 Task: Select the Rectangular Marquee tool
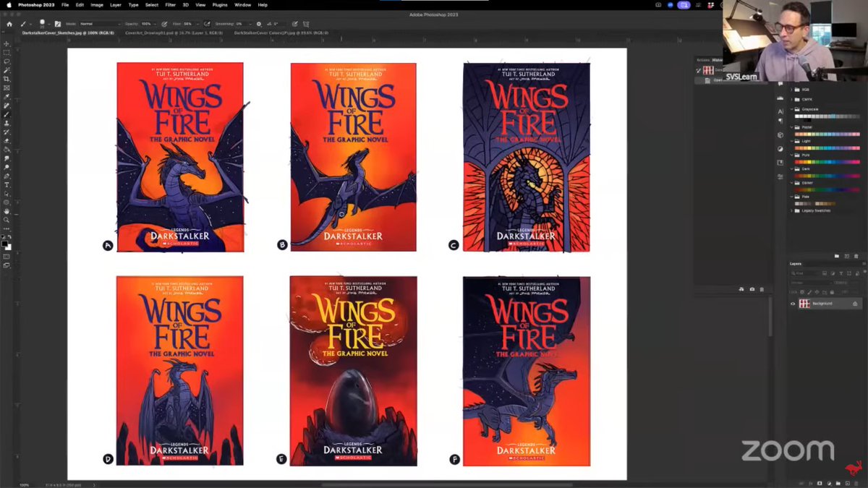tap(7, 52)
